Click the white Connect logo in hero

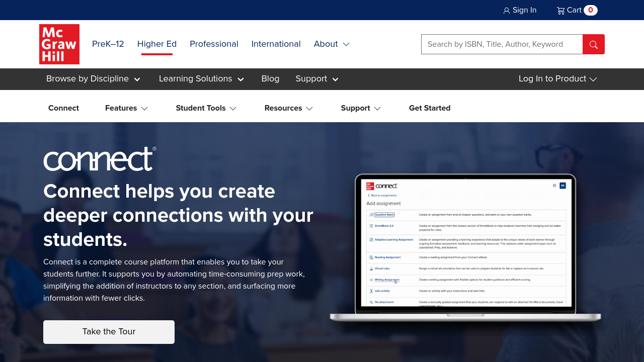pyautogui.click(x=100, y=159)
